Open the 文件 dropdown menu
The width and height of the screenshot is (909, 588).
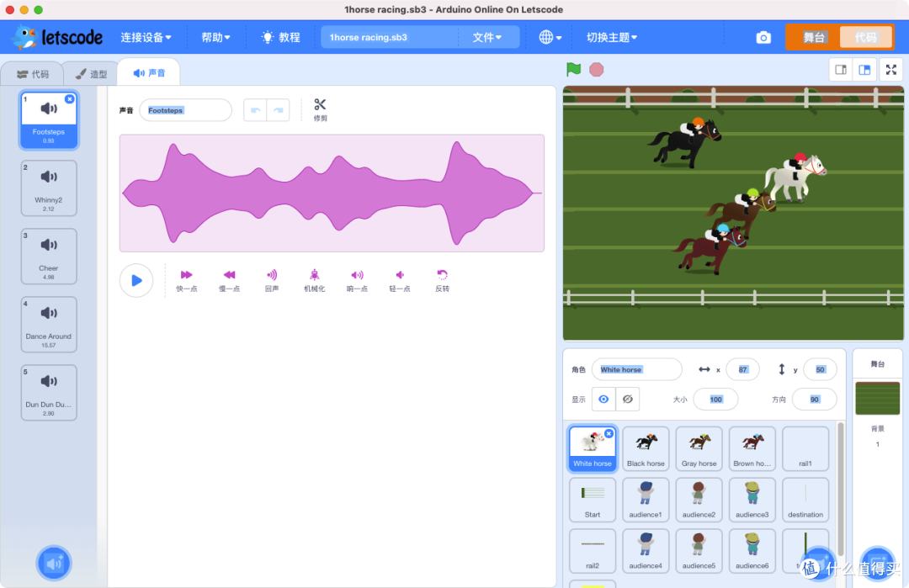pos(487,38)
